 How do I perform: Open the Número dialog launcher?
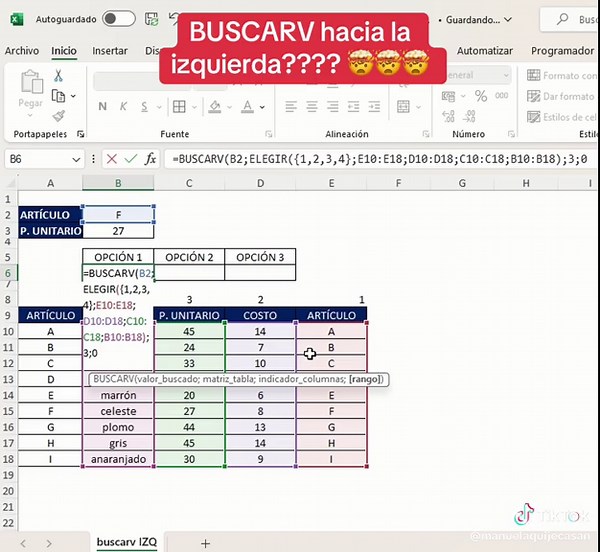[x=511, y=134]
